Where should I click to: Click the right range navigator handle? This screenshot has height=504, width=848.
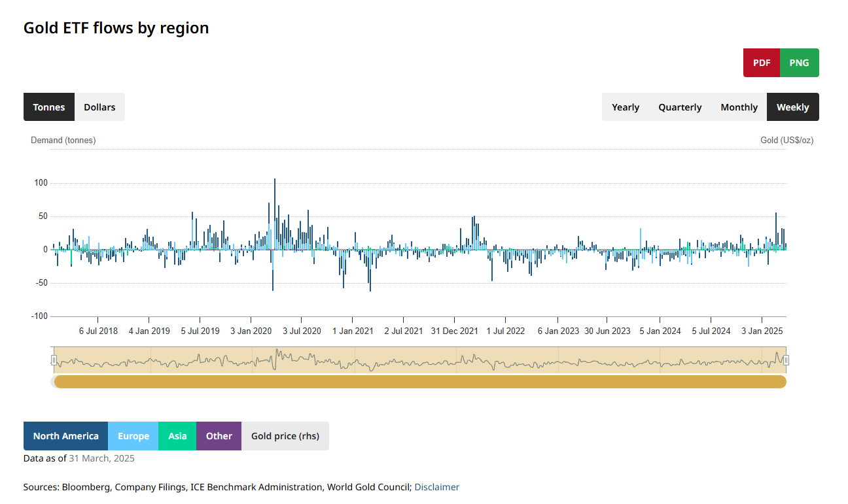pyautogui.click(x=786, y=360)
